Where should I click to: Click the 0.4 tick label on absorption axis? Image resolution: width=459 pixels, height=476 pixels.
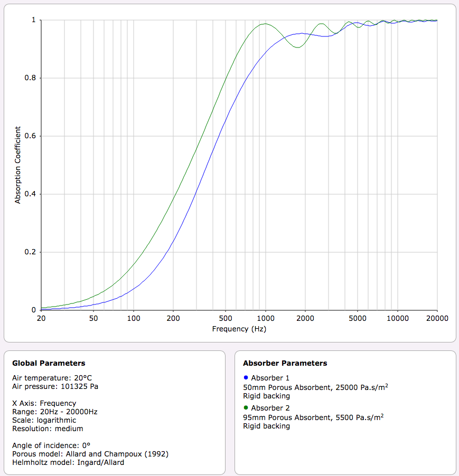pyautogui.click(x=30, y=194)
